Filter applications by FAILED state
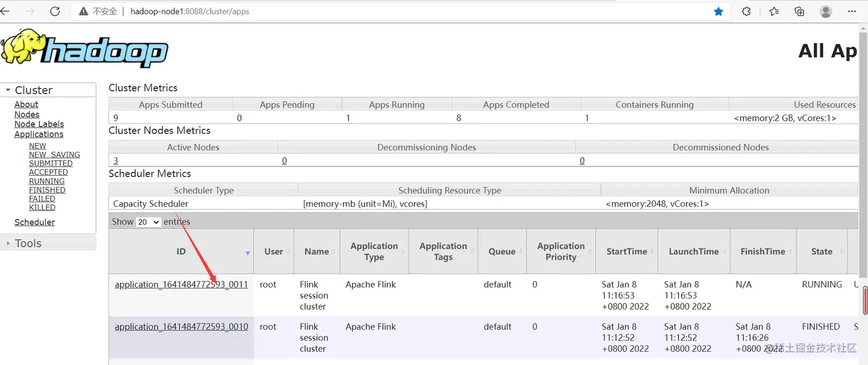The width and height of the screenshot is (868, 365). coord(42,198)
